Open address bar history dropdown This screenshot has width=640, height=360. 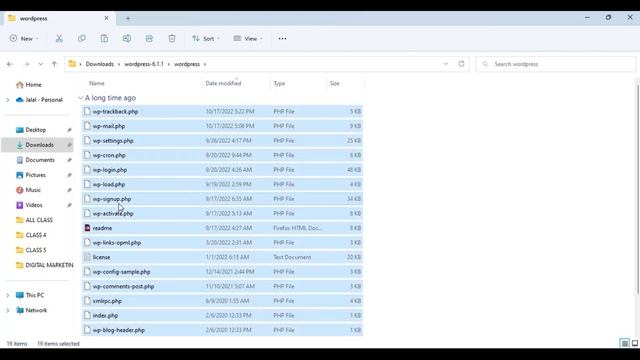coord(446,64)
